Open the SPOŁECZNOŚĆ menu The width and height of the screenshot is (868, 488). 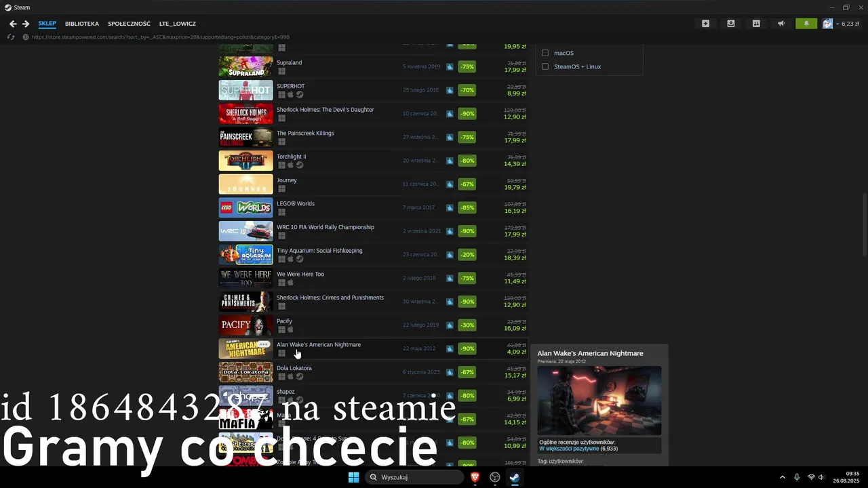coord(129,24)
